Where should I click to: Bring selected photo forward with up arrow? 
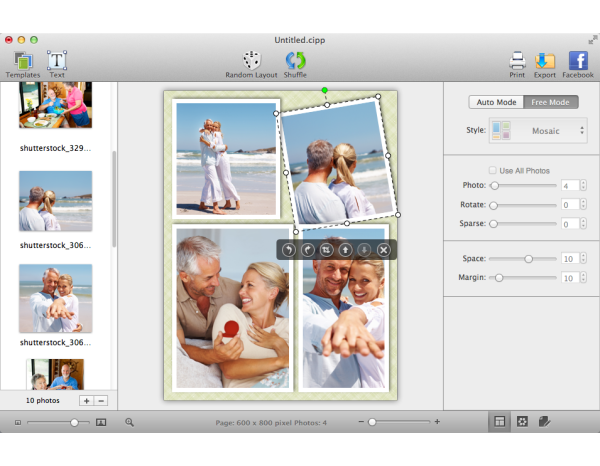[x=345, y=249]
